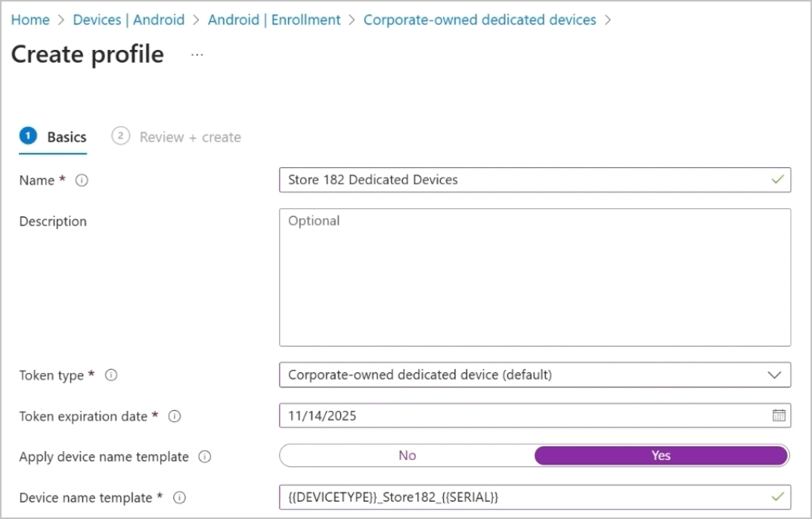Keep Apply device name template on Yes
Viewport: 812px width, 519px height.
pyautogui.click(x=660, y=455)
